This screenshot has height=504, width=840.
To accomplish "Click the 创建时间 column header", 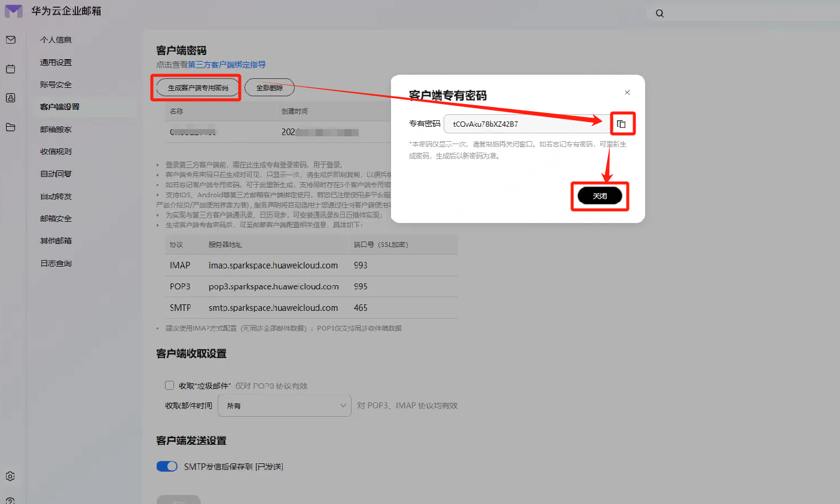I will coord(295,111).
